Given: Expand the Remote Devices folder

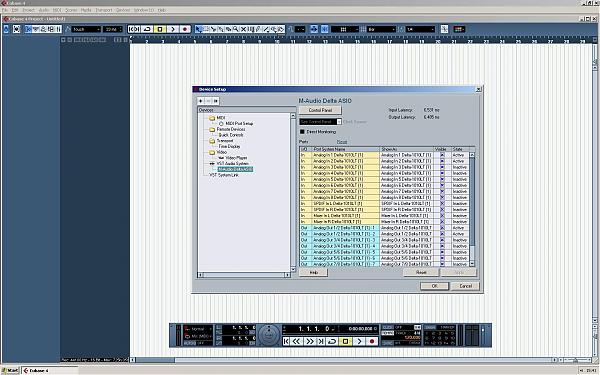Looking at the screenshot, I should coord(212,129).
